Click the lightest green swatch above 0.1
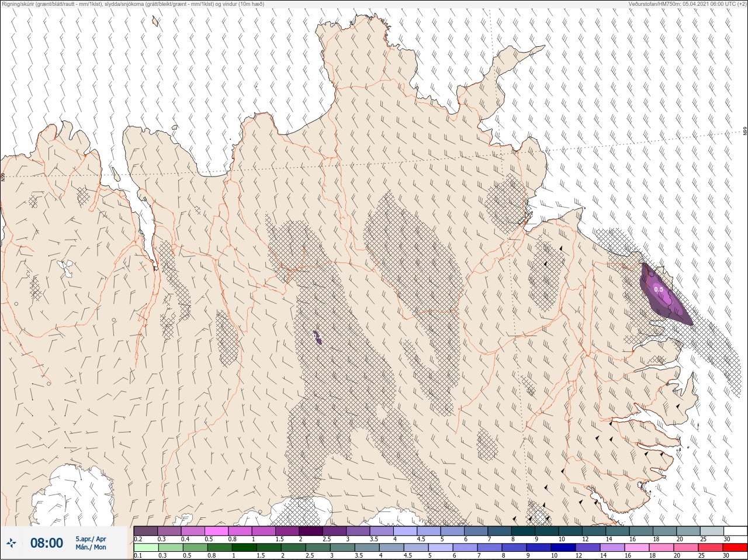748x560 pixels. point(146,548)
